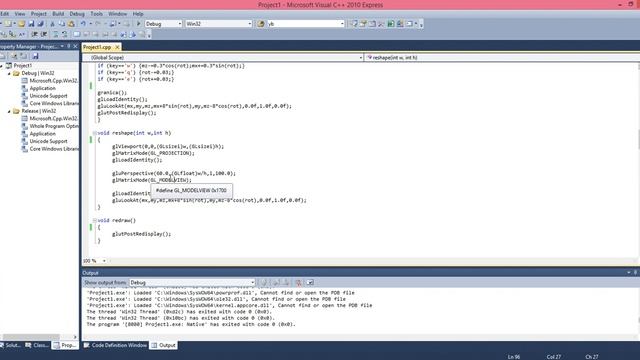This screenshot has width=640, height=360.
Task: Click the Open File folder icon
Action: tap(22, 24)
